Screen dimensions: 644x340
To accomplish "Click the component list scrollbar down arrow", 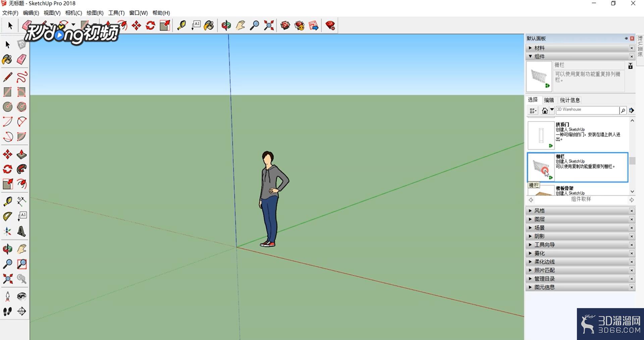I will click(632, 192).
